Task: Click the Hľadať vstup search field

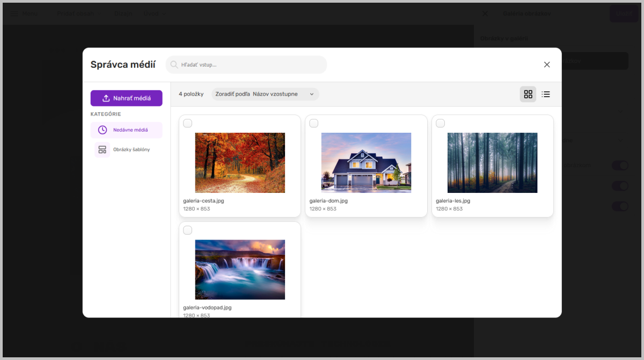Action: click(x=246, y=64)
